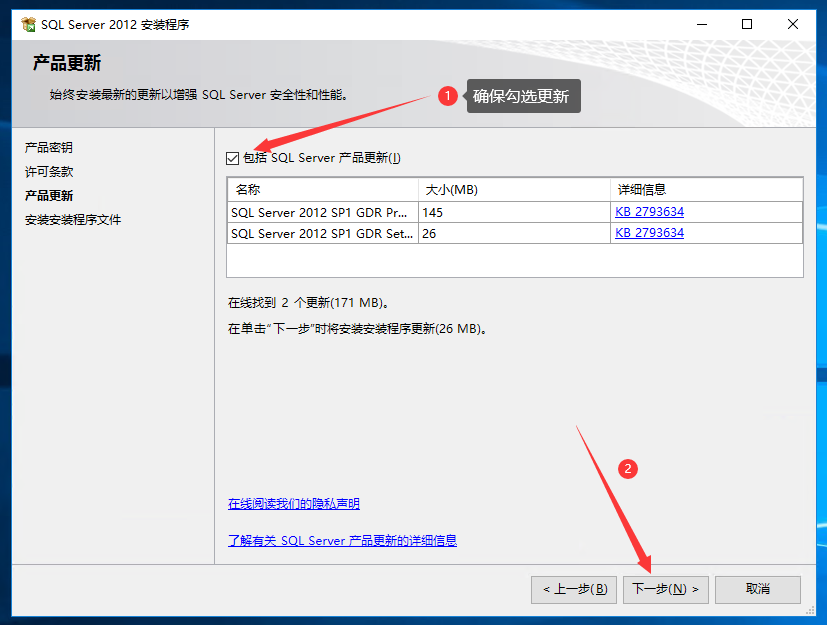This screenshot has height=625, width=827.
Task: Open the 在线阅读我们的隐私声明 privacy statement link
Action: click(x=293, y=504)
